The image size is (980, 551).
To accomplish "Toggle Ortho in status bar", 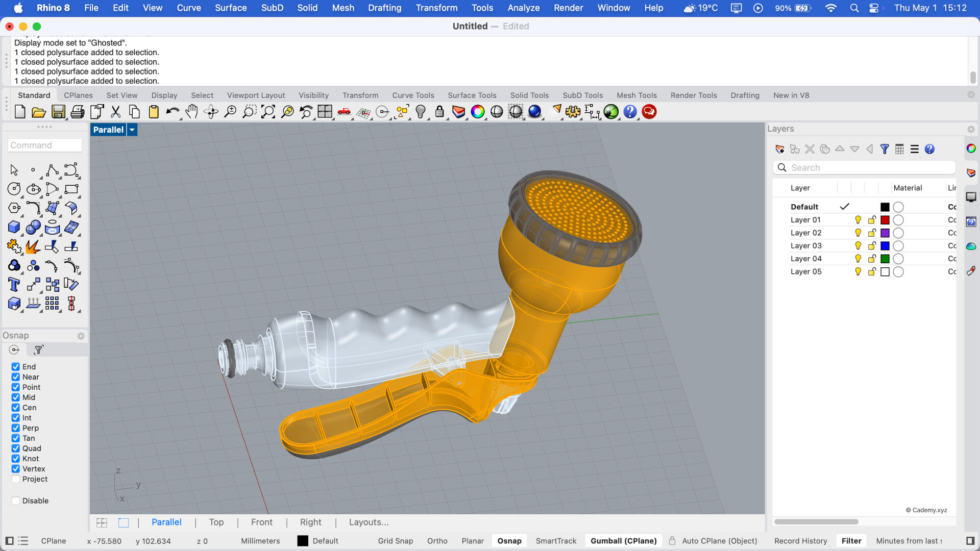I will coord(437,541).
